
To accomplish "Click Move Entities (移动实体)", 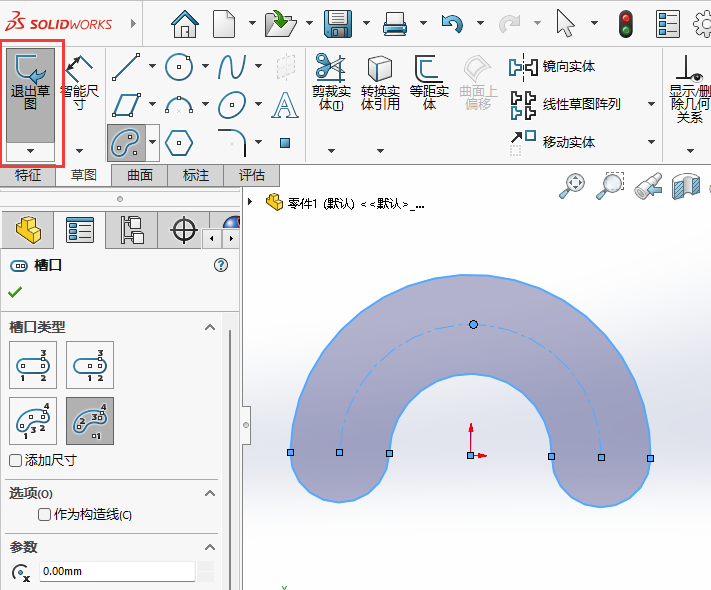I will (x=552, y=142).
